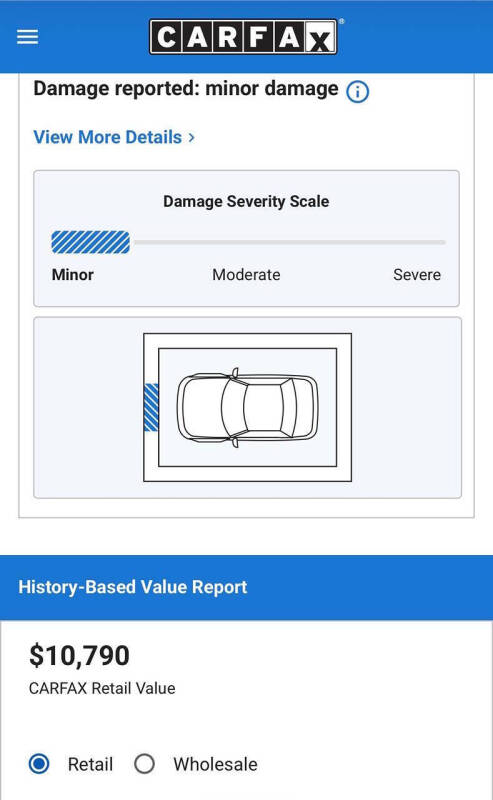The width and height of the screenshot is (493, 800).
Task: Select the Retail radio button
Action: tap(39, 764)
